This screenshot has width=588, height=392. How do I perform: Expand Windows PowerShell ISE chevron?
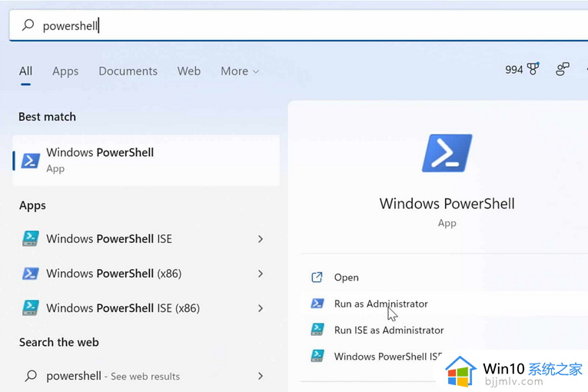pyautogui.click(x=261, y=239)
